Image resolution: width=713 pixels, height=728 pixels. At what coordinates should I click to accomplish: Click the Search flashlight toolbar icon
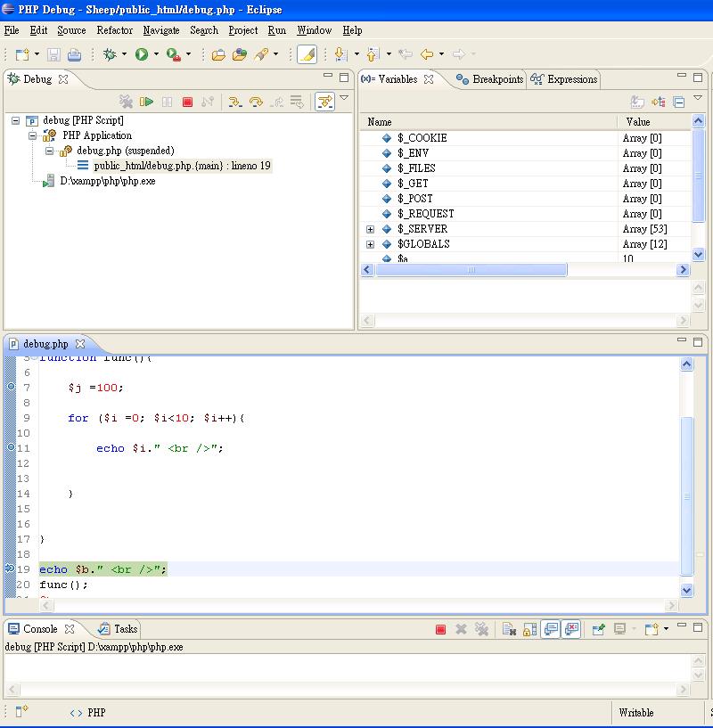point(261,54)
